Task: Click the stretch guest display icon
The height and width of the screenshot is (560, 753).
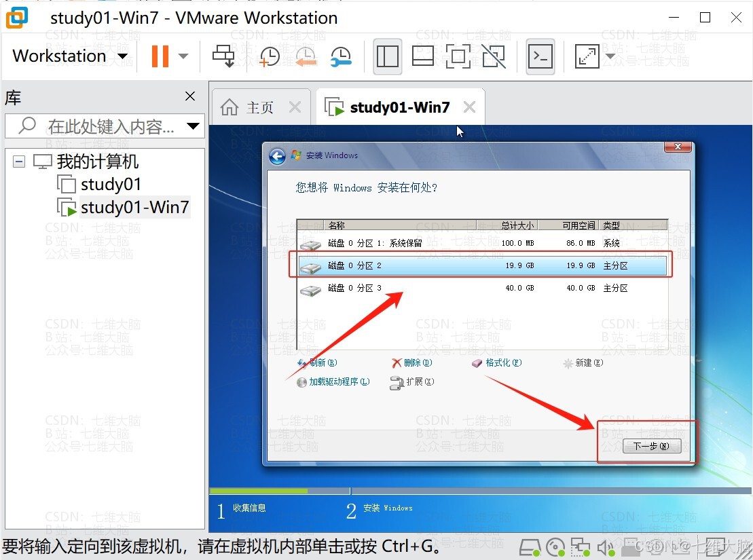Action: [587, 56]
